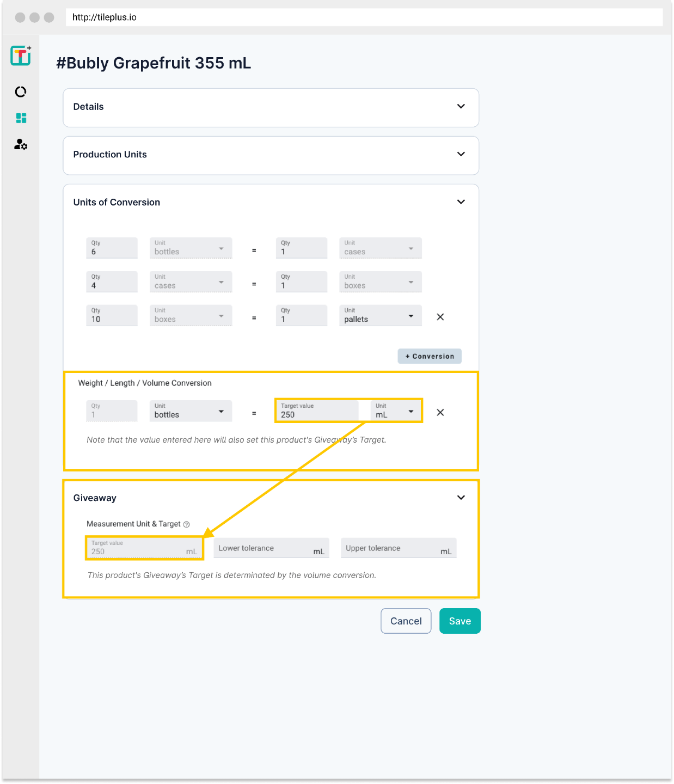Click the browser address bar tileplus.io
This screenshot has width=674, height=784.
click(364, 17)
